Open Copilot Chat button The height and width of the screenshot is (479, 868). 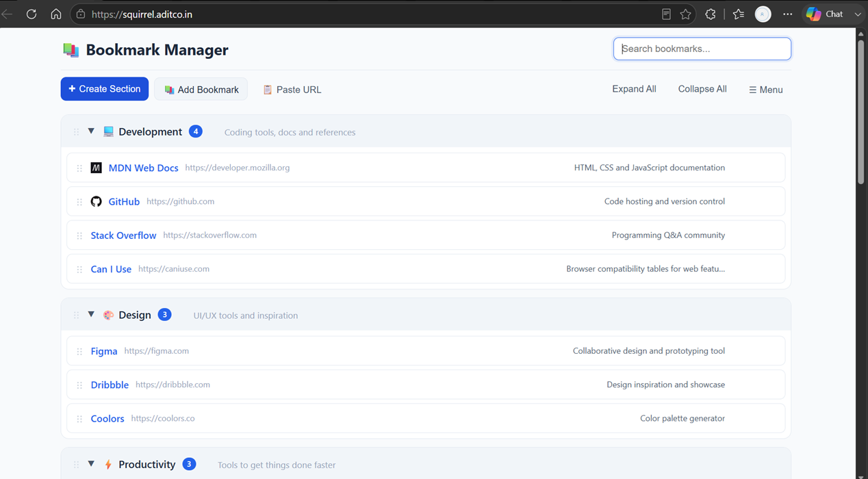pyautogui.click(x=825, y=14)
